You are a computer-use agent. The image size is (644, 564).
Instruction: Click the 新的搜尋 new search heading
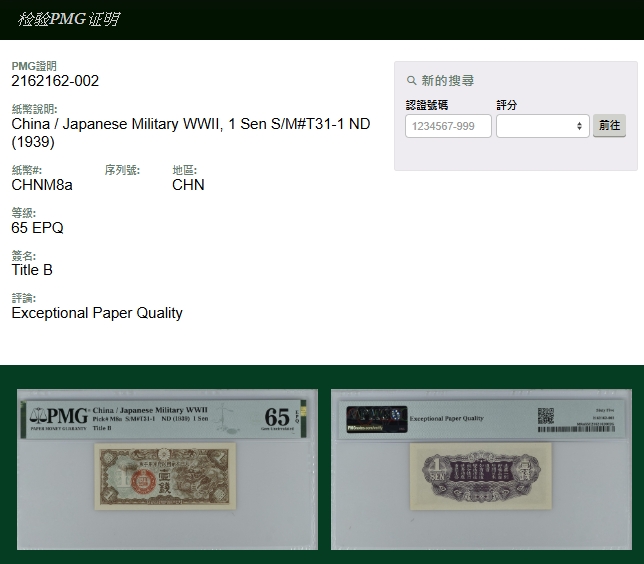pyautogui.click(x=447, y=81)
